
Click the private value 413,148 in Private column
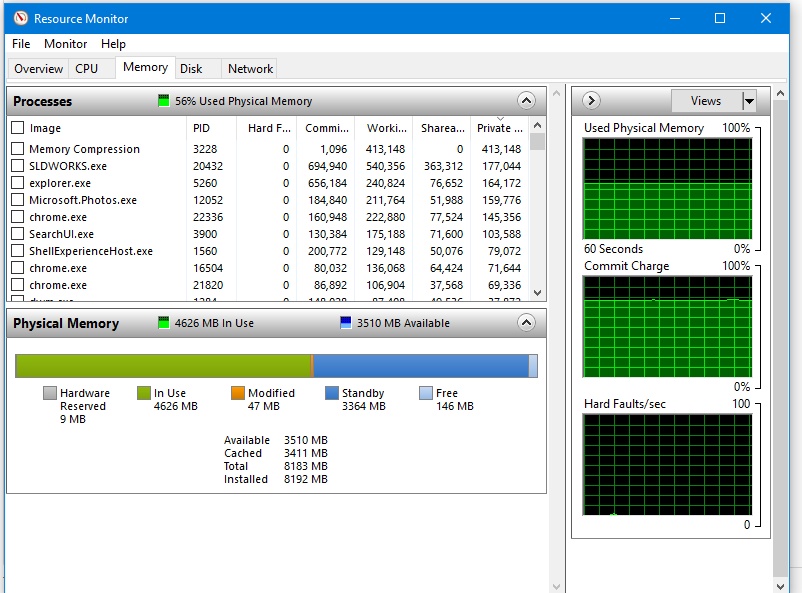[x=501, y=149]
